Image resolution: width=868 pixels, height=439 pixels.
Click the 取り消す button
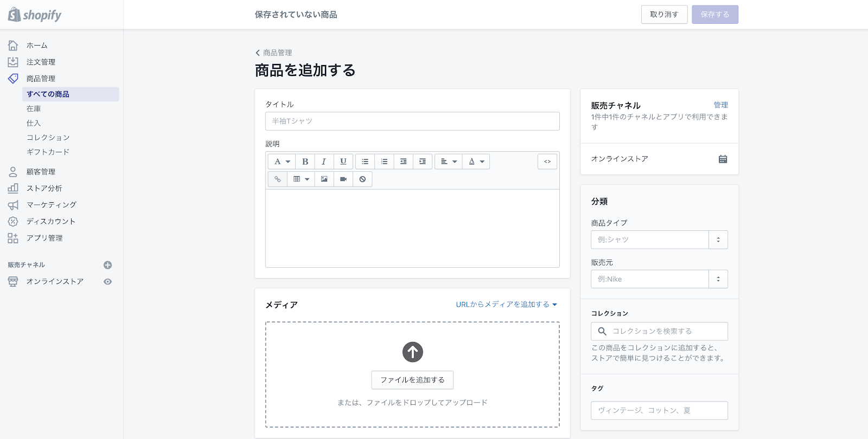click(x=664, y=15)
